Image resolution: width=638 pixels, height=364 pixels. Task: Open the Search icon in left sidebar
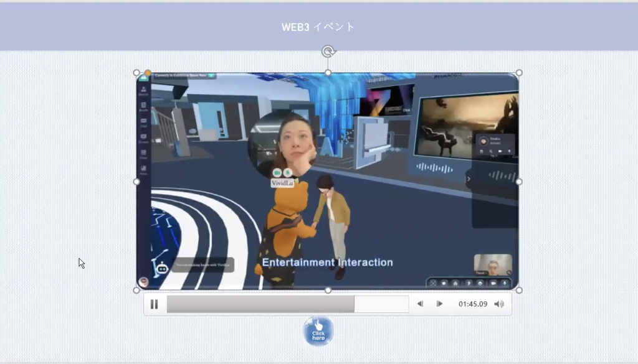[x=144, y=91]
